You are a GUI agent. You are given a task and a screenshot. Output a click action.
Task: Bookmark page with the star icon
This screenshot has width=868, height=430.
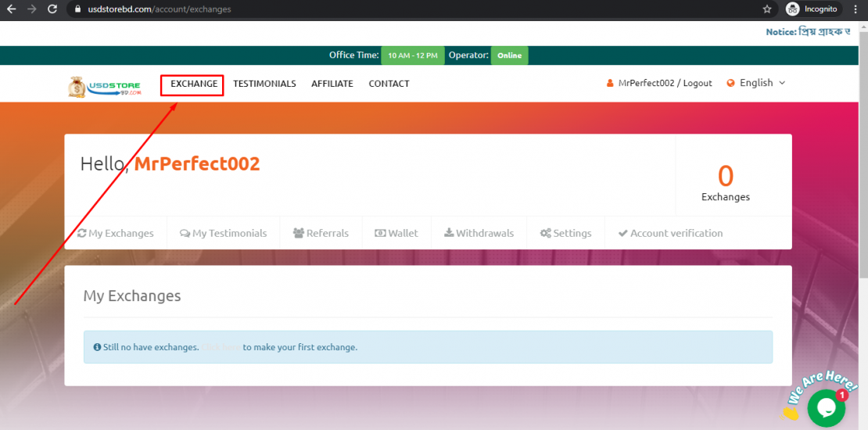(767, 9)
